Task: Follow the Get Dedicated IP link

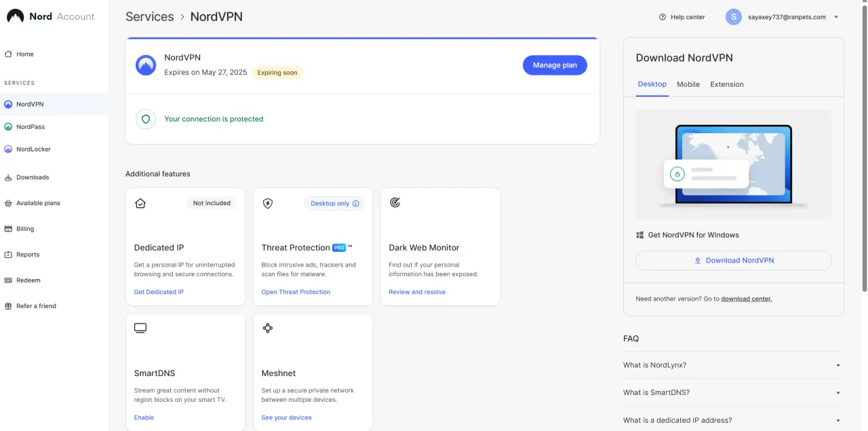Action: tap(159, 292)
